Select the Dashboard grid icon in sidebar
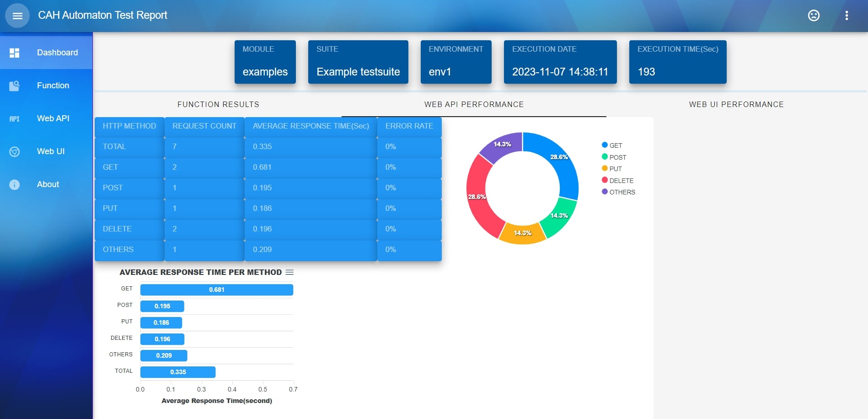This screenshot has height=419, width=868. tap(14, 53)
